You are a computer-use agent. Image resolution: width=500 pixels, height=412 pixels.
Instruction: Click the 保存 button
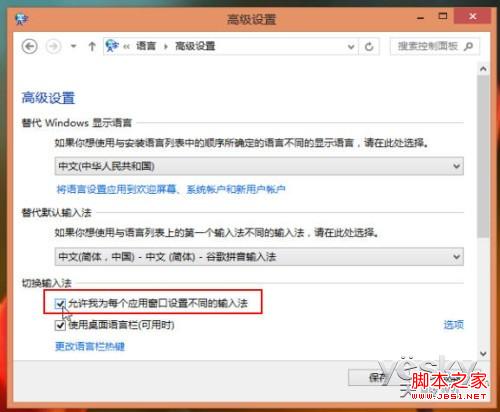click(x=377, y=377)
